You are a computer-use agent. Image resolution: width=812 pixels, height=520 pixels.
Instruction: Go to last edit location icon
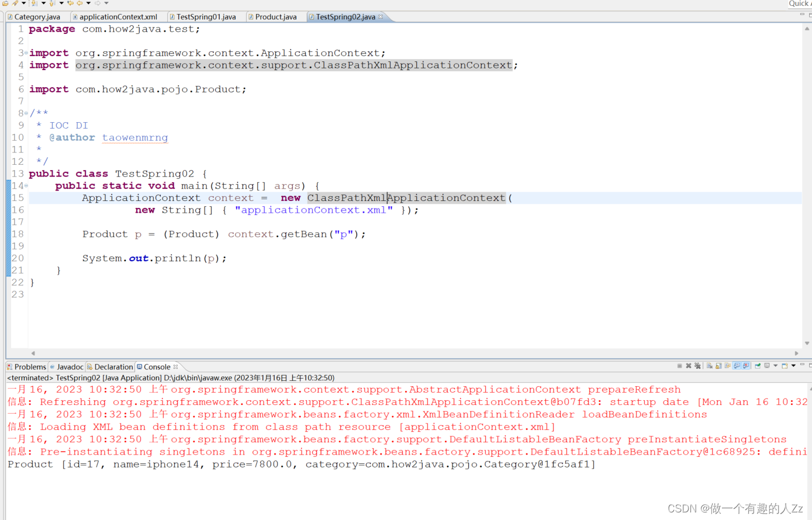click(70, 3)
